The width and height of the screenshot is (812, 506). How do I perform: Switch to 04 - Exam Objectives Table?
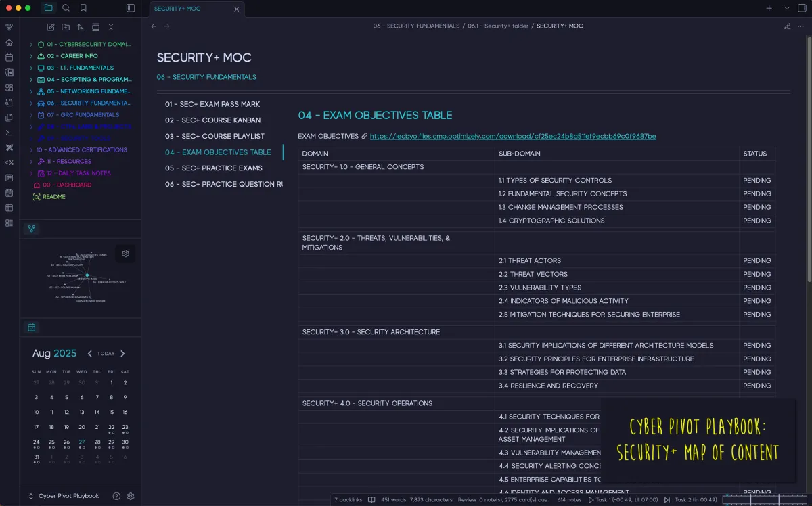coord(218,152)
